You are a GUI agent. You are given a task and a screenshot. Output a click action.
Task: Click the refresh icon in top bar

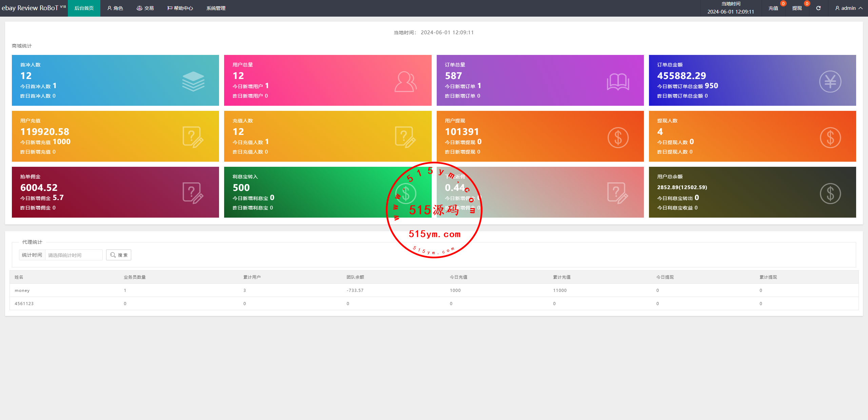[x=818, y=8]
